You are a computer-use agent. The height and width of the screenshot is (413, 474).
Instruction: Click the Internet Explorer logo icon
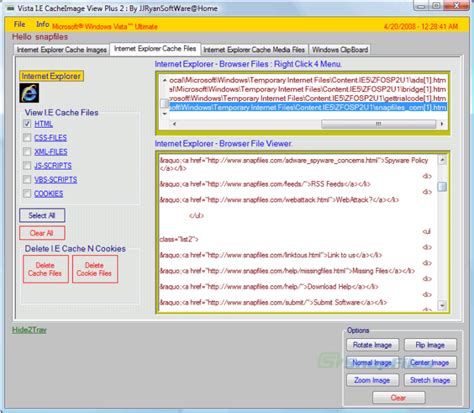tap(29, 93)
